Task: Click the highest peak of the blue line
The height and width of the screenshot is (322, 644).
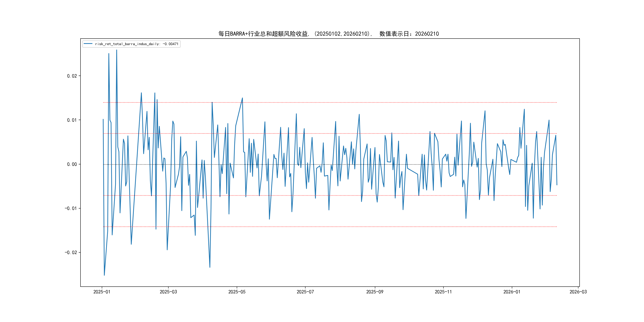Action: click(x=116, y=50)
